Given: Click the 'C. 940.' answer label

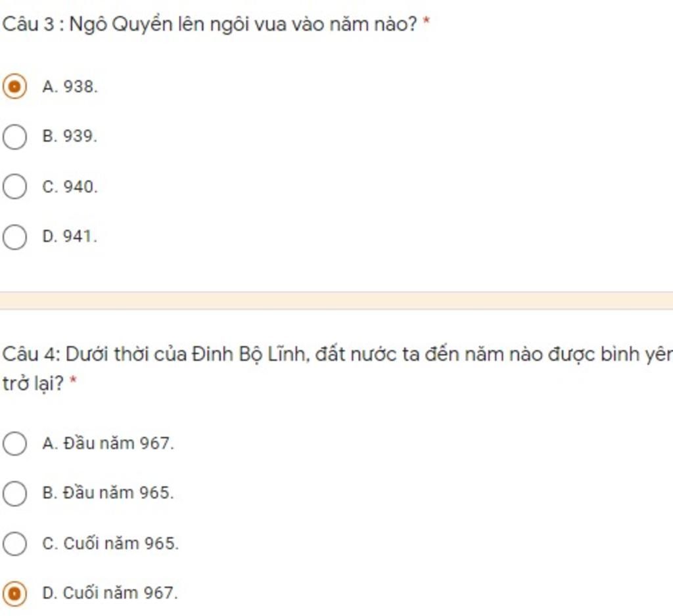Looking at the screenshot, I should point(70,187).
